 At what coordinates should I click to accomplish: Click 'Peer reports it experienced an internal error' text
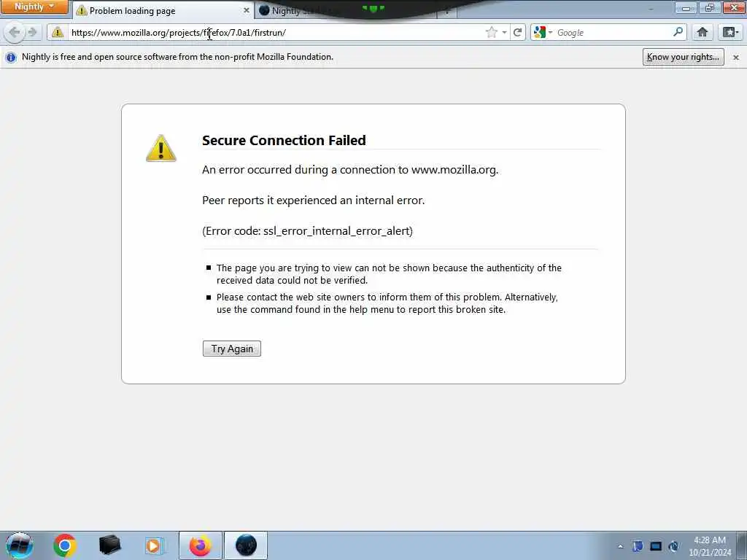pyautogui.click(x=314, y=201)
